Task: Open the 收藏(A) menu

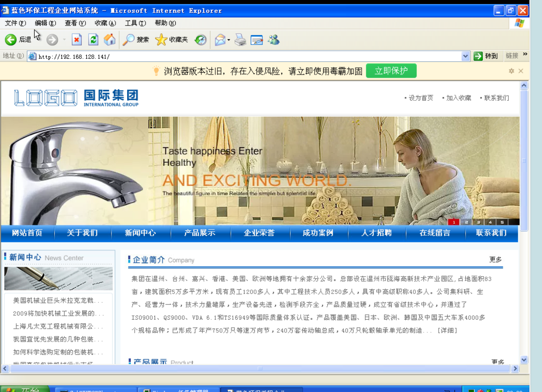Action: 105,23
